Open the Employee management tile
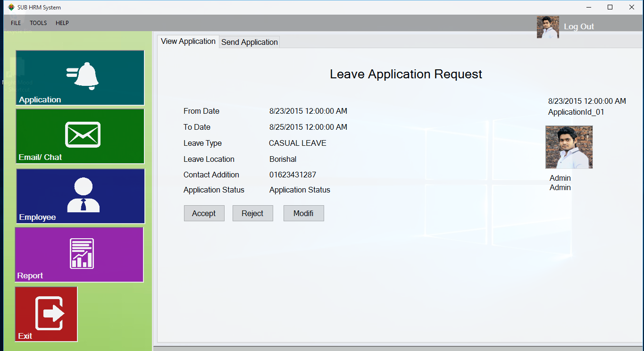Screen dimensions: 644x351 point(79,196)
